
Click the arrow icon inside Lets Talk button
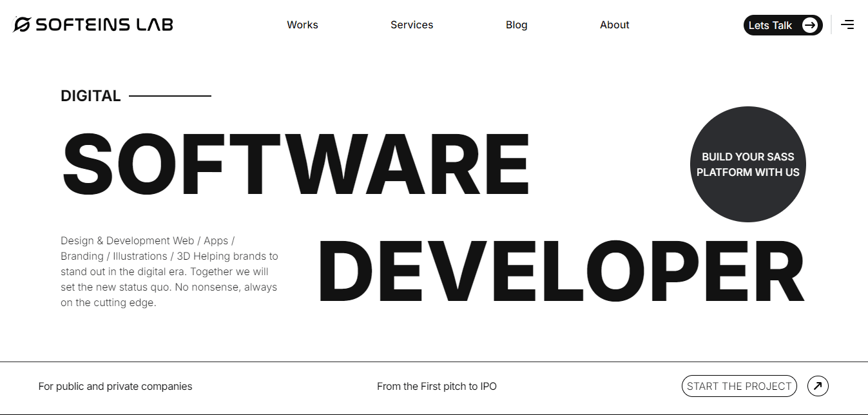[x=810, y=25]
